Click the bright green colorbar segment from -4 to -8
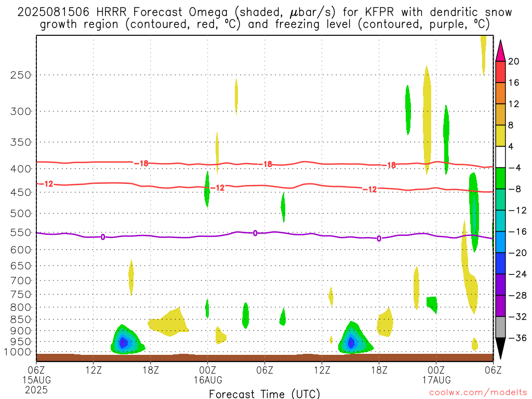Screen dimensions: 532x399 pyautogui.click(x=500, y=179)
